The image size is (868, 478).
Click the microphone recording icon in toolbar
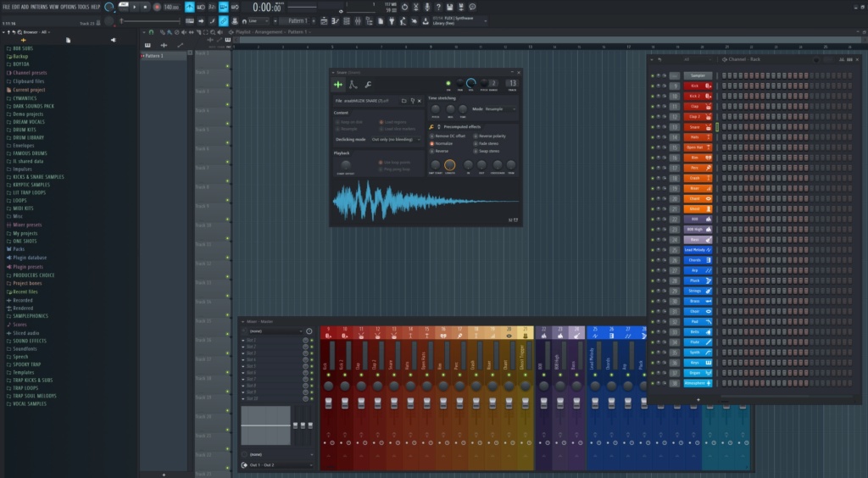(x=427, y=7)
